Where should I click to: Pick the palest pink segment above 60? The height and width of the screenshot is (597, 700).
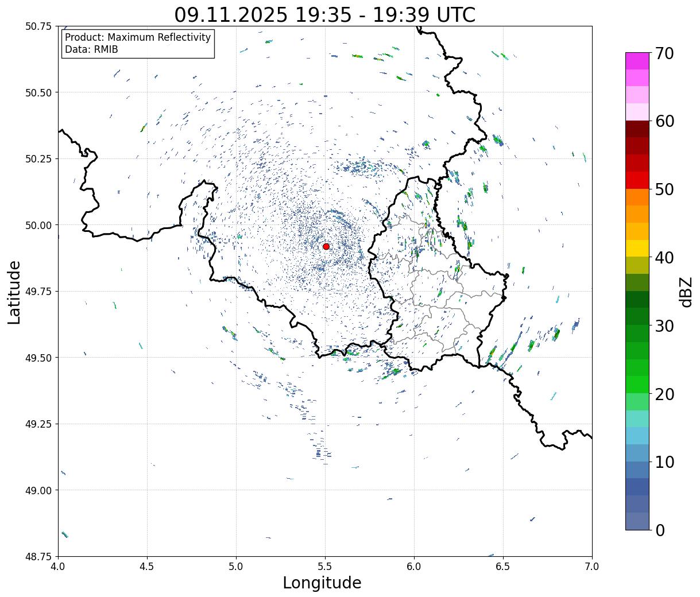637,112
